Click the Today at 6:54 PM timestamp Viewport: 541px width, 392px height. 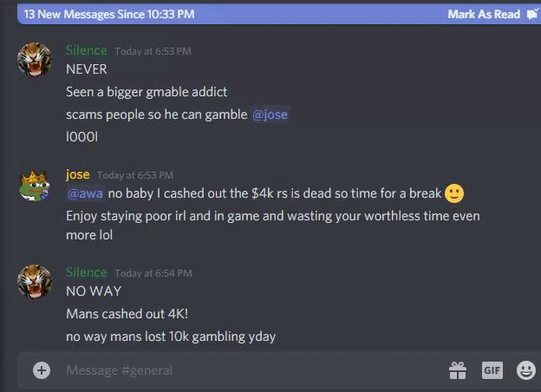[153, 273]
